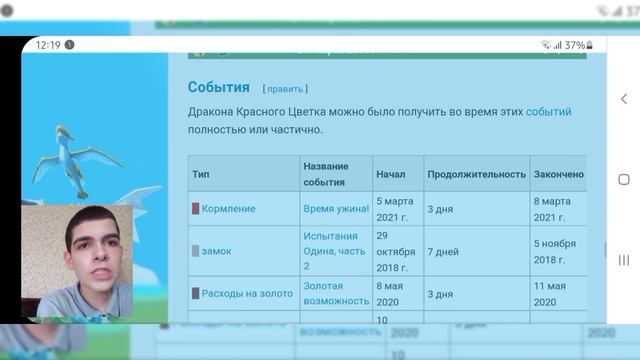Click the page scrollbar thumb at right edge
This screenshot has height=360, width=640.
coord(605,250)
